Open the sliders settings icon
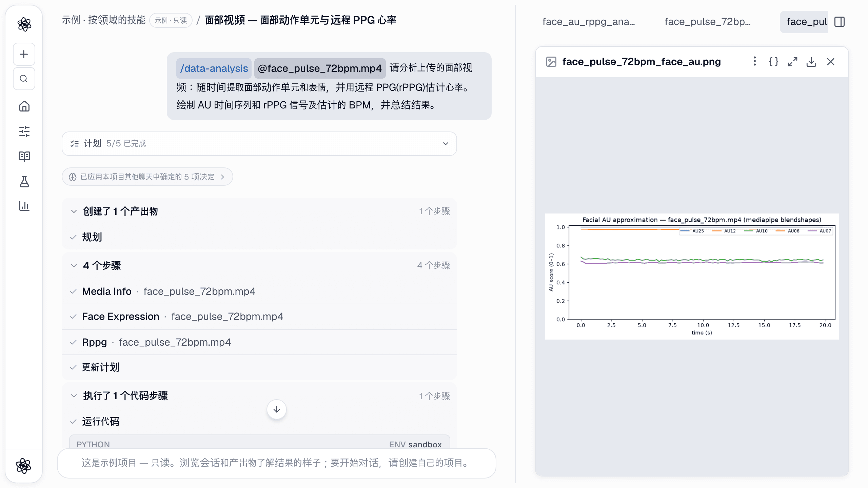868x488 pixels. tap(24, 131)
